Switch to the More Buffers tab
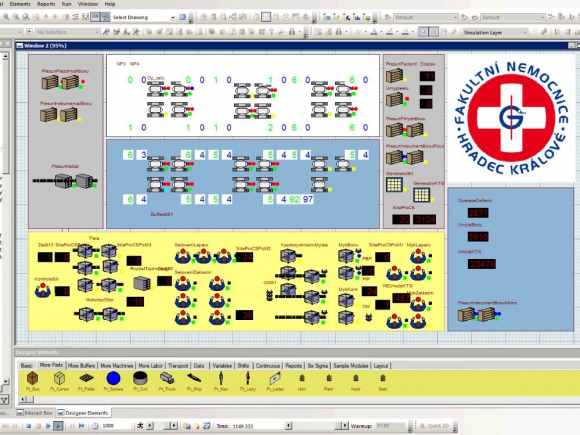Viewport: 580px width, 435px height. pyautogui.click(x=82, y=365)
